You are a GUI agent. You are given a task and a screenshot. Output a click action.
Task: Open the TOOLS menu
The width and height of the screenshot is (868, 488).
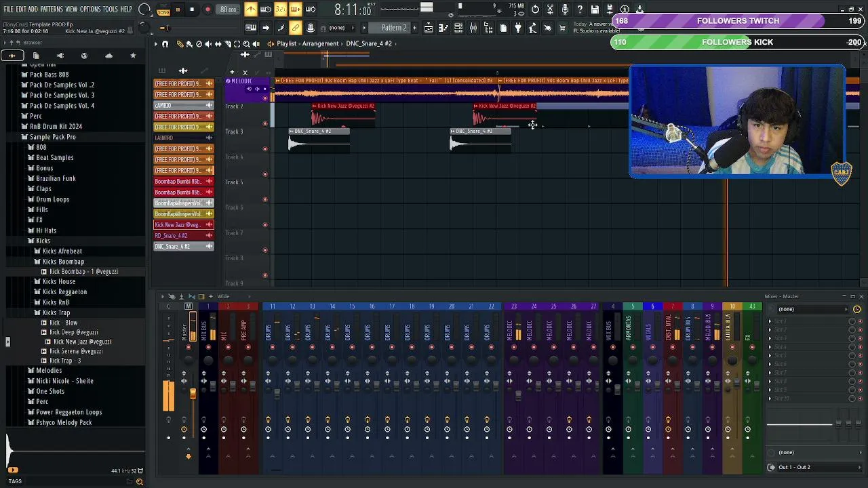tap(110, 9)
